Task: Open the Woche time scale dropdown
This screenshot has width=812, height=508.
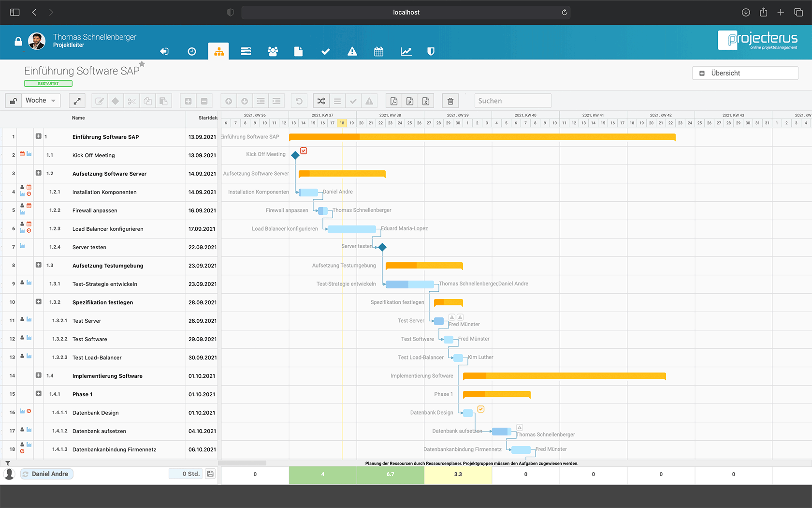Action: [x=41, y=101]
